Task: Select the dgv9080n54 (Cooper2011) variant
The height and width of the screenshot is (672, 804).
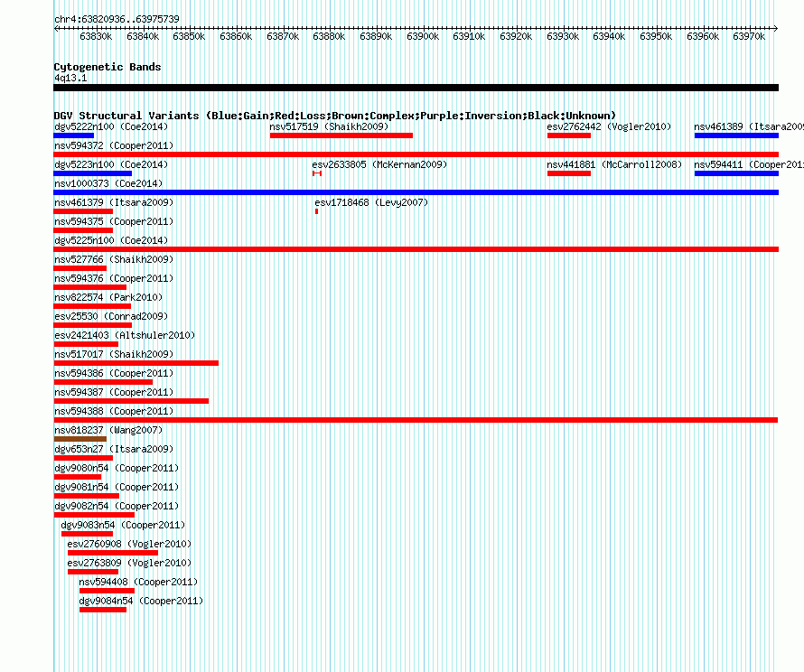Action: [x=117, y=468]
